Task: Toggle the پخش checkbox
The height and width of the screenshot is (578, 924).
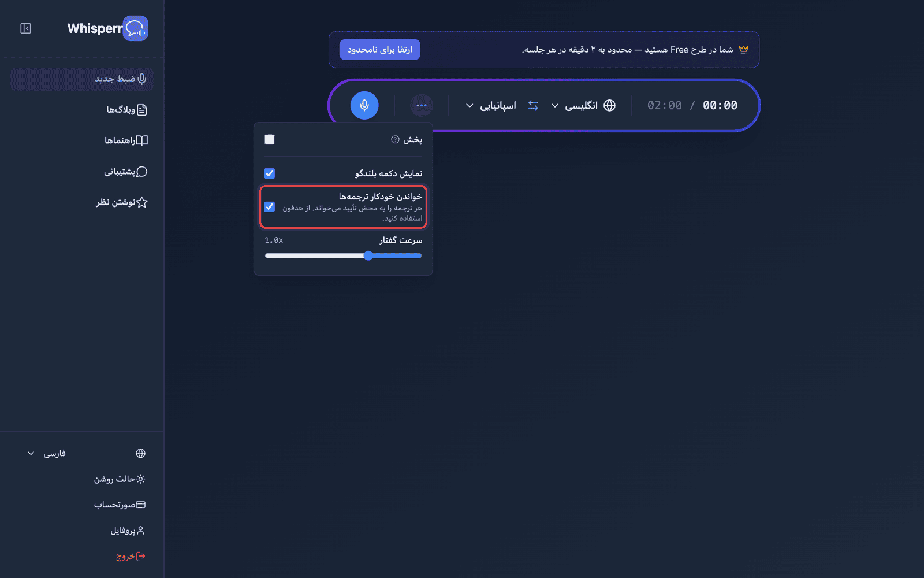Action: 270,139
